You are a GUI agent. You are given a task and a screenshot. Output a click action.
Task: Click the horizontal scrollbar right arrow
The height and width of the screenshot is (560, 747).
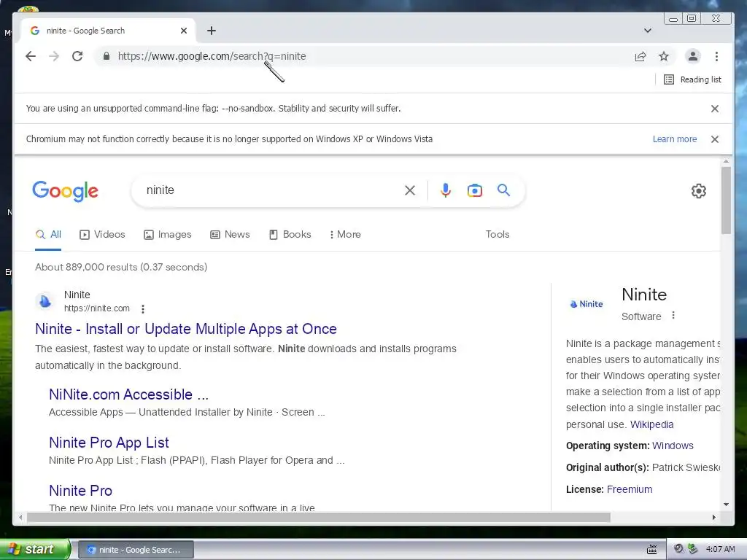[713, 517]
